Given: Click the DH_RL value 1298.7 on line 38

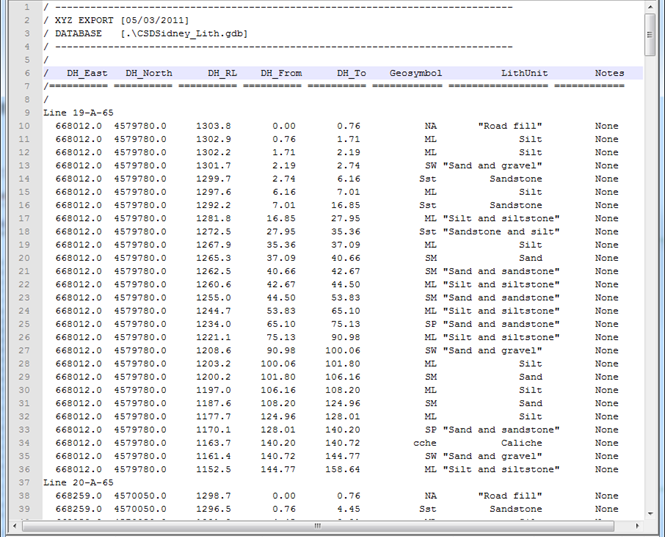Looking at the screenshot, I should pyautogui.click(x=213, y=496).
